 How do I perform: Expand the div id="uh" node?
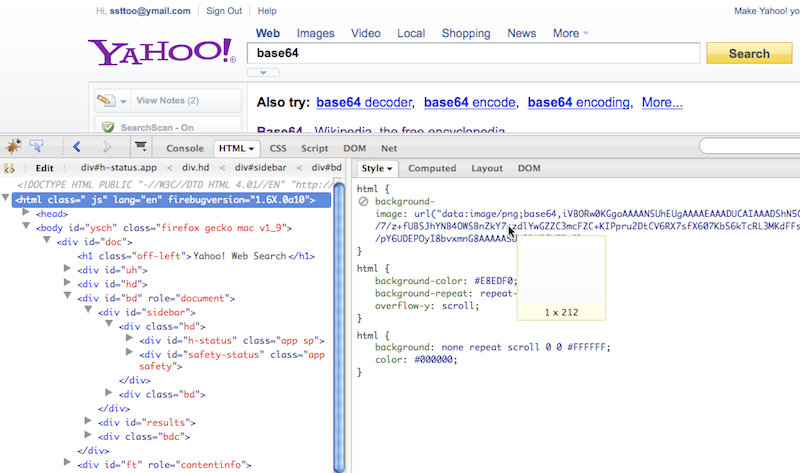[x=67, y=268]
